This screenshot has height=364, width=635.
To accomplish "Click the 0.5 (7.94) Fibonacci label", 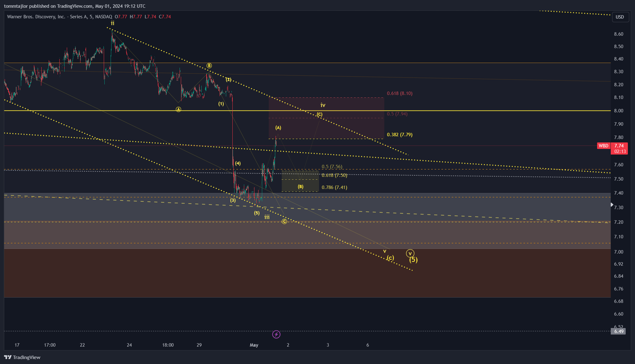I will pyautogui.click(x=397, y=114).
